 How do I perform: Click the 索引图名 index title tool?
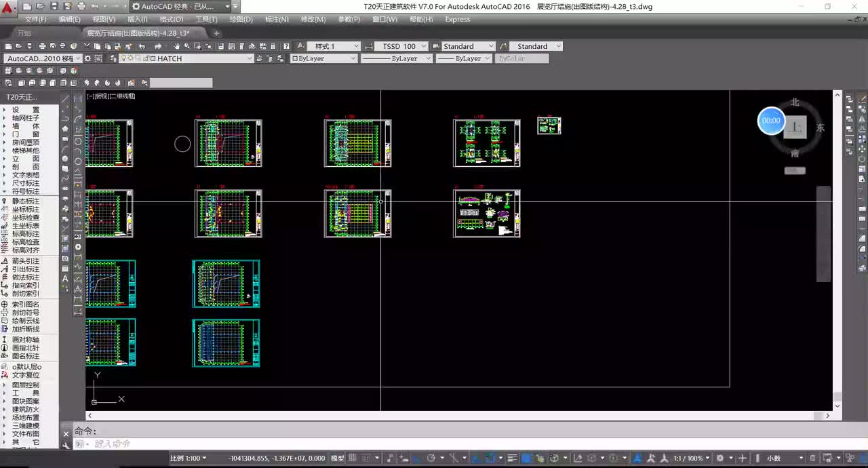(25, 305)
